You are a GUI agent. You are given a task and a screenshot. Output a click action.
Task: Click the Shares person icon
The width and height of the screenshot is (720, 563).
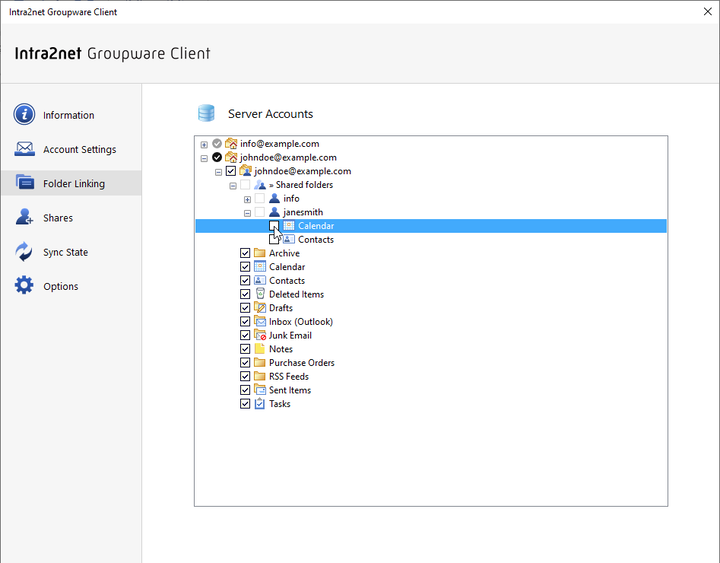click(x=24, y=217)
